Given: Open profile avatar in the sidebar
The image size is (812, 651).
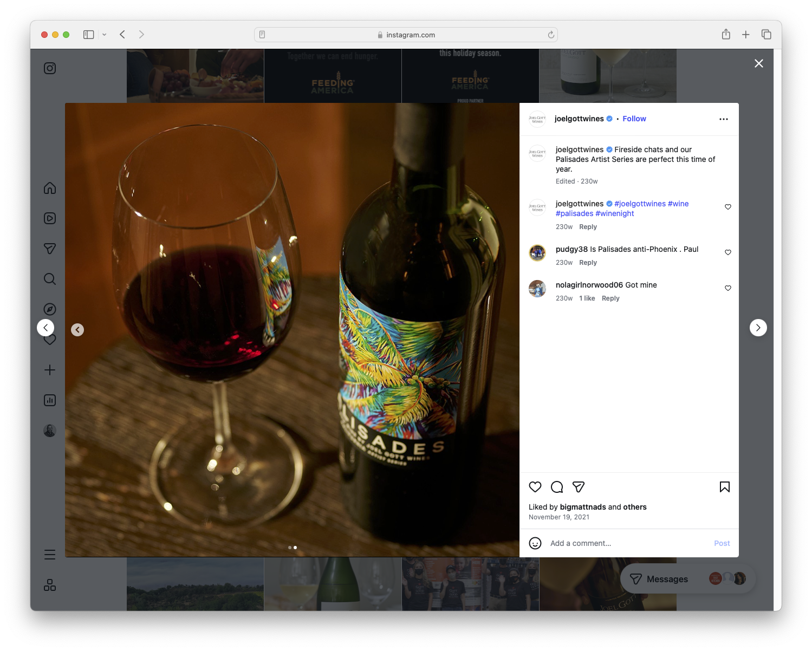Looking at the screenshot, I should pyautogui.click(x=50, y=431).
